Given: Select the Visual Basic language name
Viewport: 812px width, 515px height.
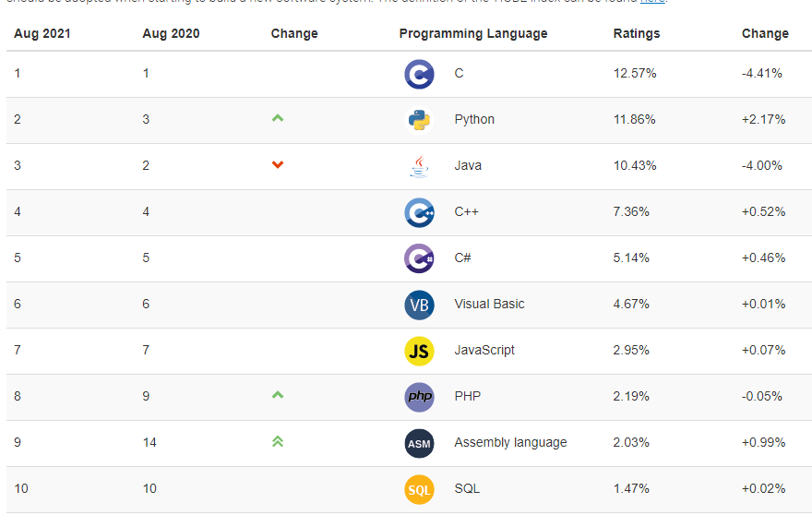Looking at the screenshot, I should [x=489, y=305].
